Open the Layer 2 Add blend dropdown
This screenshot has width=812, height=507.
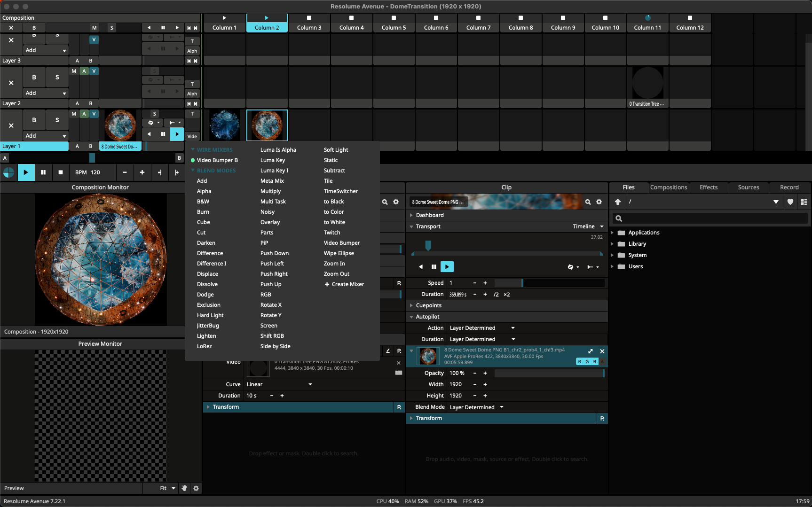click(x=46, y=93)
